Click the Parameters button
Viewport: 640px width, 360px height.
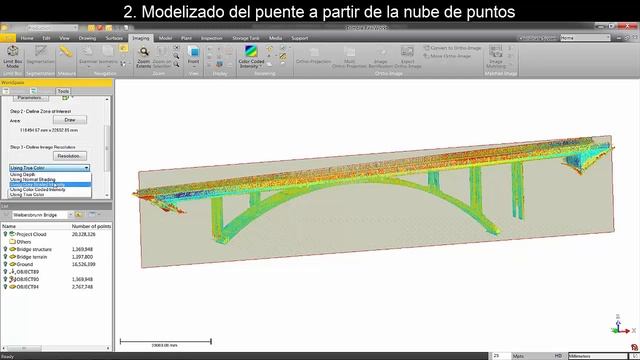(x=31, y=98)
